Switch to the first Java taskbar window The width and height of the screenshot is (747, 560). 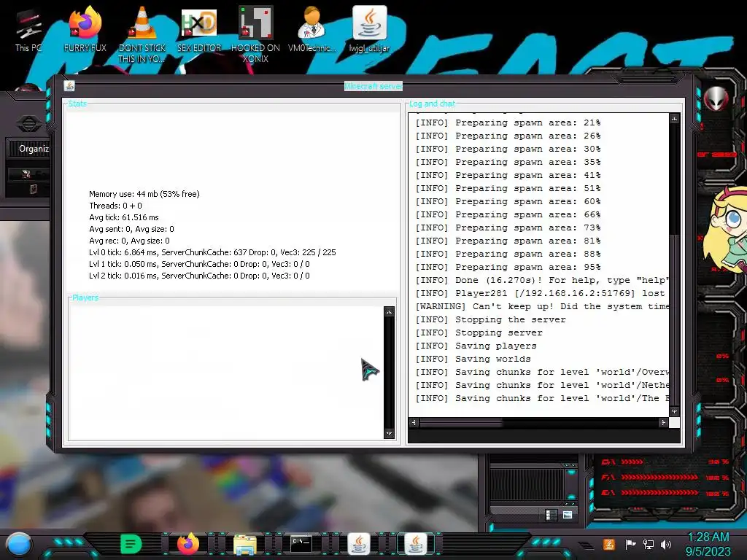pos(359,544)
